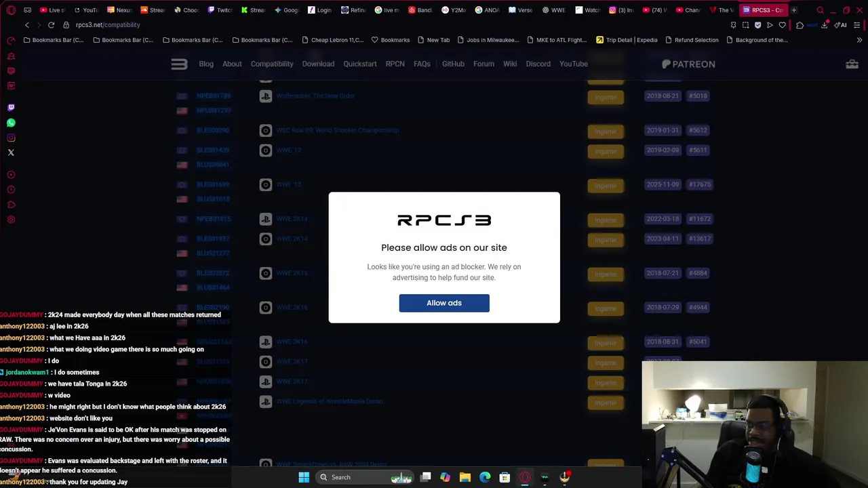Open the Wiki link in RPCS3 nav

coord(510,64)
